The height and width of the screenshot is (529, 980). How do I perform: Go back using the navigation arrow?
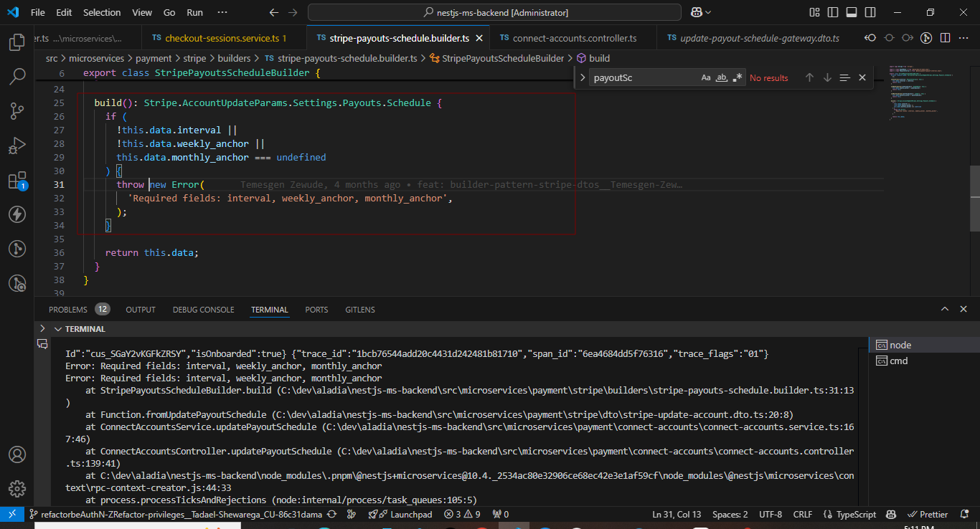[x=274, y=12]
